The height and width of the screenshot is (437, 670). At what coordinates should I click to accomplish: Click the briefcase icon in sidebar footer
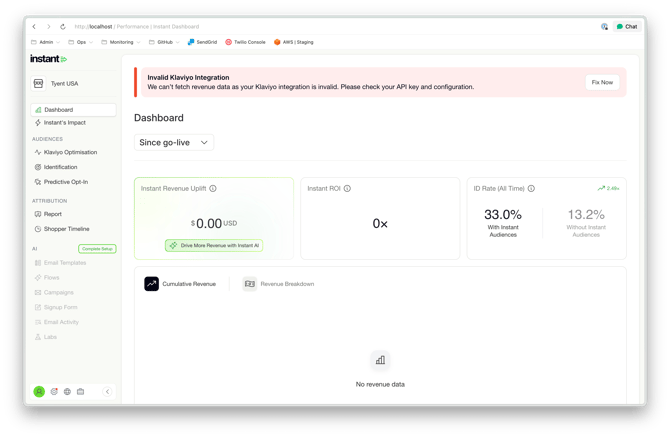[80, 392]
